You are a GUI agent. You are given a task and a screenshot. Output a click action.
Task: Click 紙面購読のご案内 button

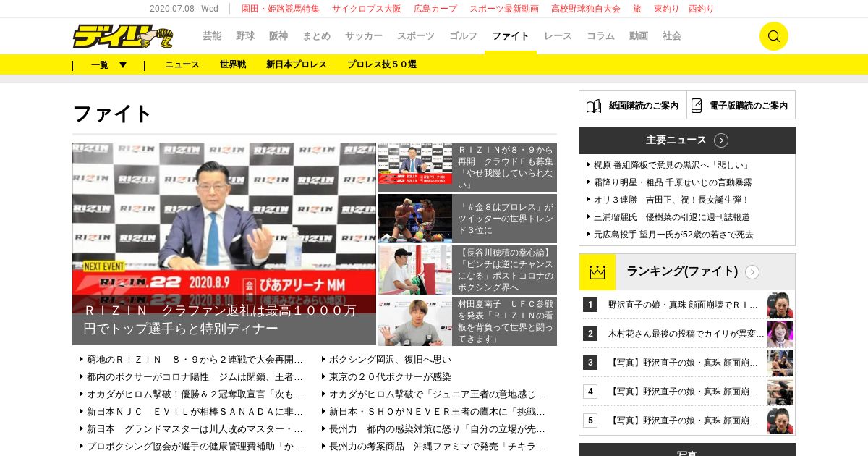(x=633, y=105)
